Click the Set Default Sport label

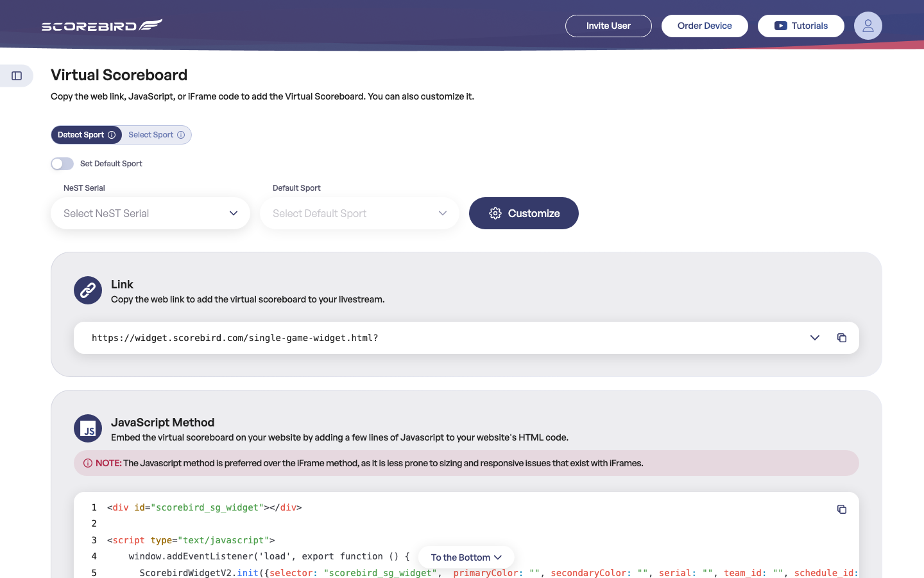(111, 164)
